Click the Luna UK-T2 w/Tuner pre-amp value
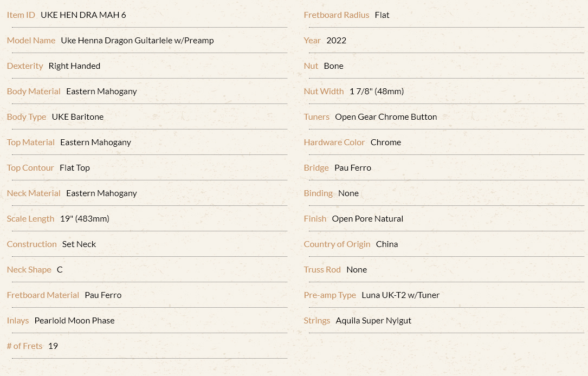The height and width of the screenshot is (376, 588). [400, 295]
